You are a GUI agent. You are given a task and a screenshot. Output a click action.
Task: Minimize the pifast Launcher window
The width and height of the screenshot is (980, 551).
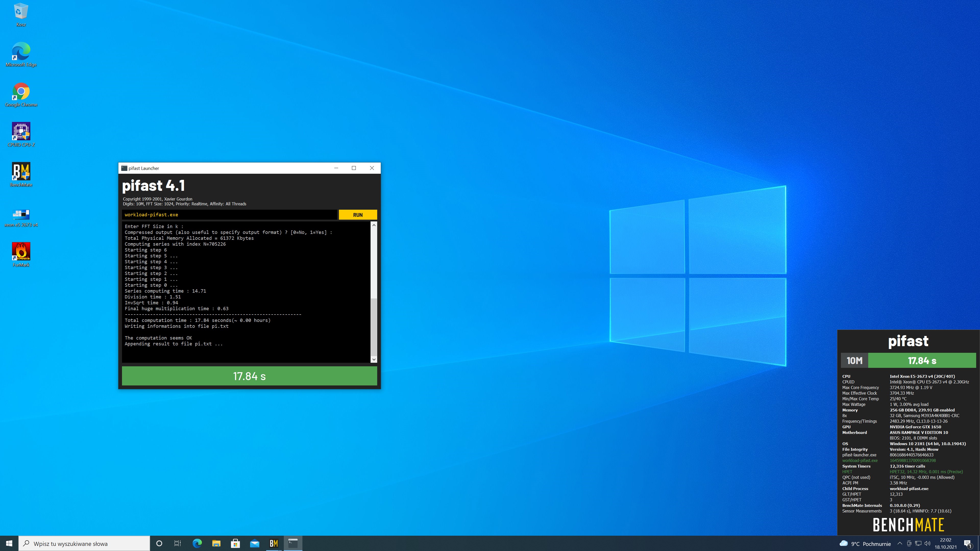(x=336, y=168)
